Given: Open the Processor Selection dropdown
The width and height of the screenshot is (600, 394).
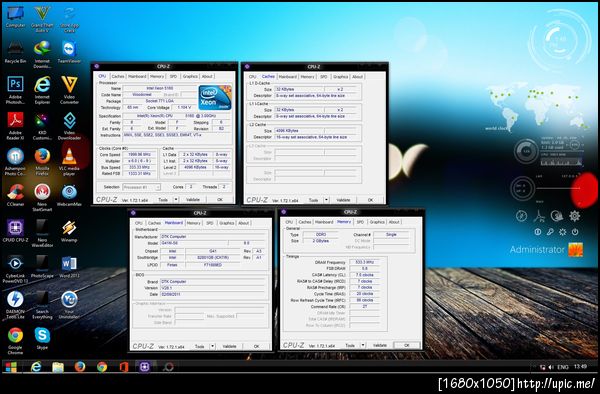Looking at the screenshot, I should point(141,187).
